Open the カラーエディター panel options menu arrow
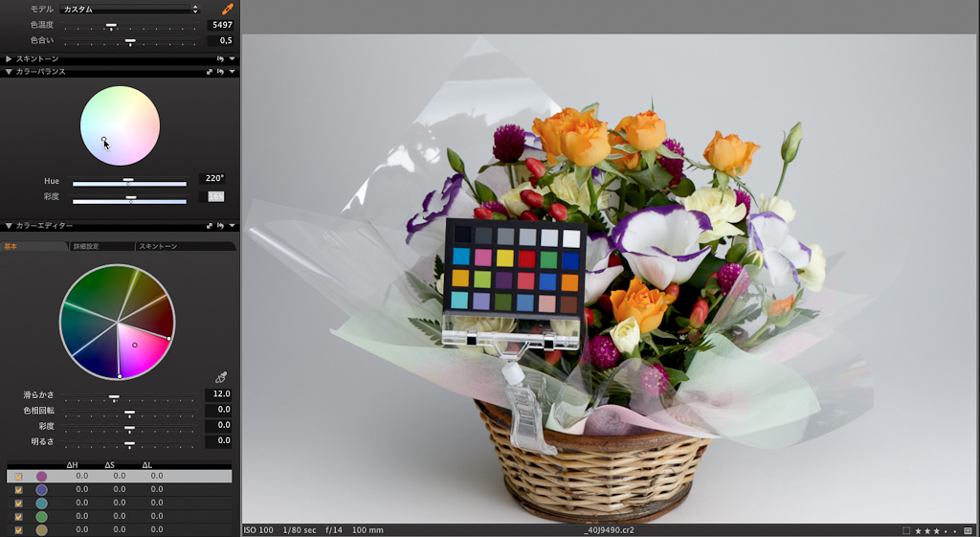980x537 pixels. [232, 226]
